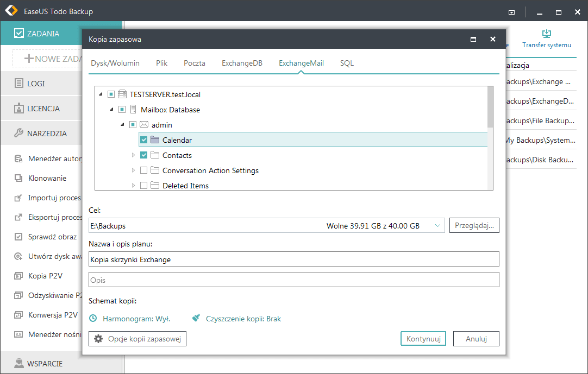Viewport: 588px width, 374px height.
Task: Click the Czyszczenie kopii broom icon
Action: click(196, 319)
